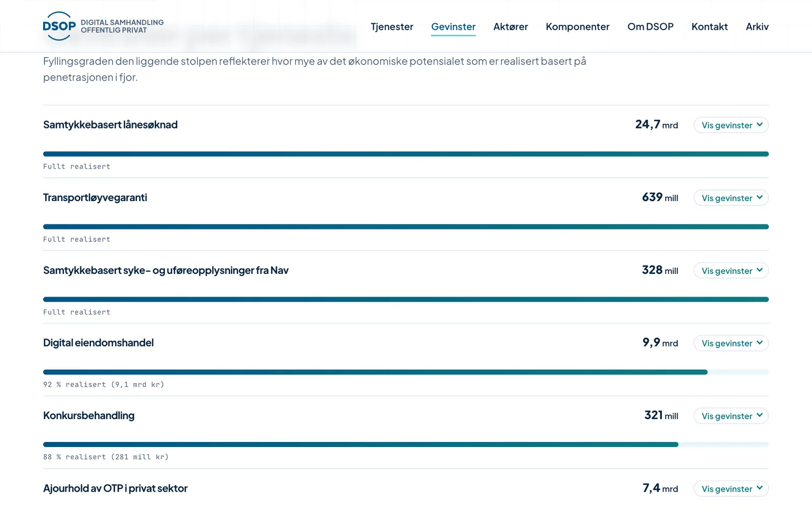812x508 pixels.
Task: Expand Vis gevinster for Transportløyvegaranti
Action: (x=731, y=198)
